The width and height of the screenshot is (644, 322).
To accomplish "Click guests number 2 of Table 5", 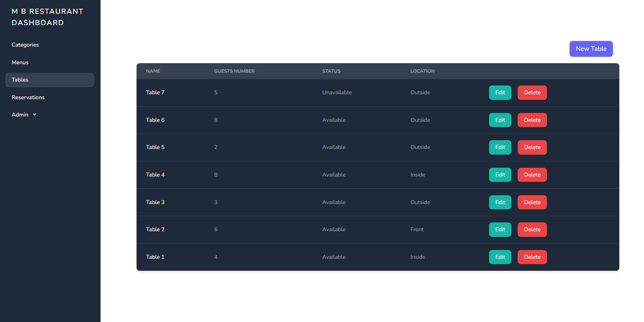I will (216, 147).
